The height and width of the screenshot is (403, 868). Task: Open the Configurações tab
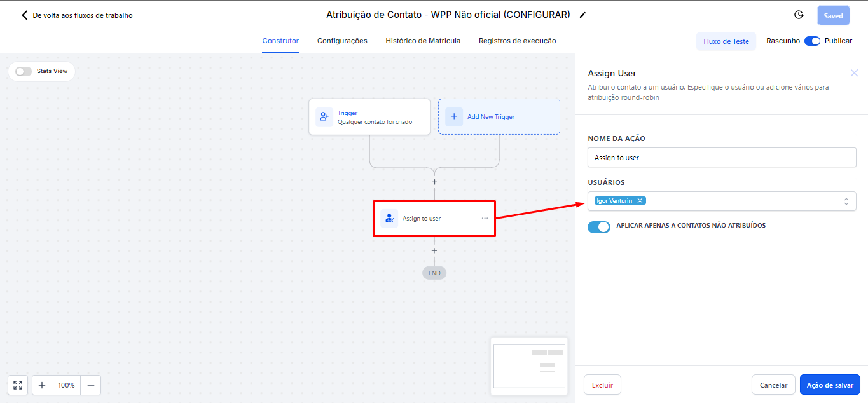click(x=342, y=41)
